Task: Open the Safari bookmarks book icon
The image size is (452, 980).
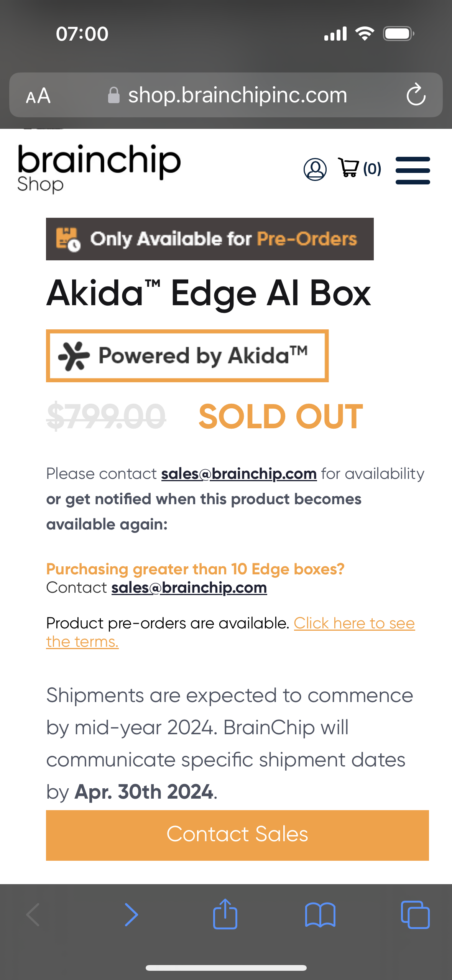Action: click(320, 915)
